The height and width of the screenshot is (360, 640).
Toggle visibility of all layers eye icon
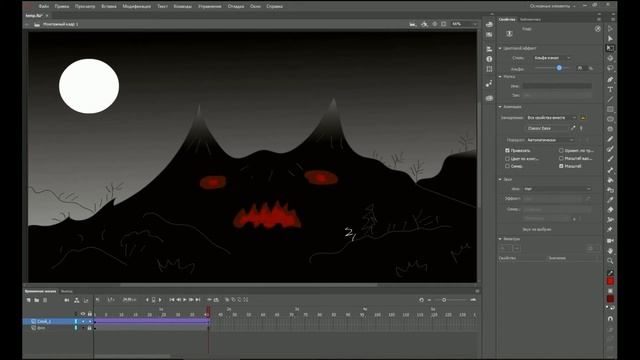pos(83,314)
